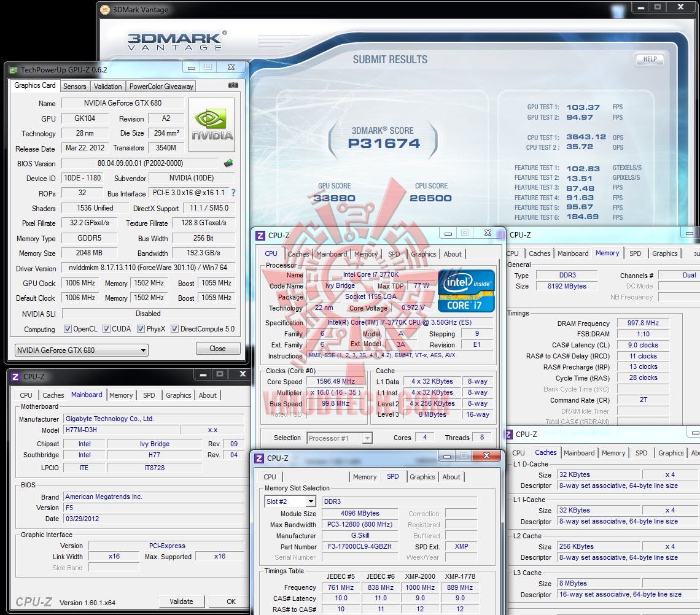Viewport: 700px width, 615px height.
Task: Click the Part Number field F3-17000CL9-4GBZH
Action: (360, 546)
